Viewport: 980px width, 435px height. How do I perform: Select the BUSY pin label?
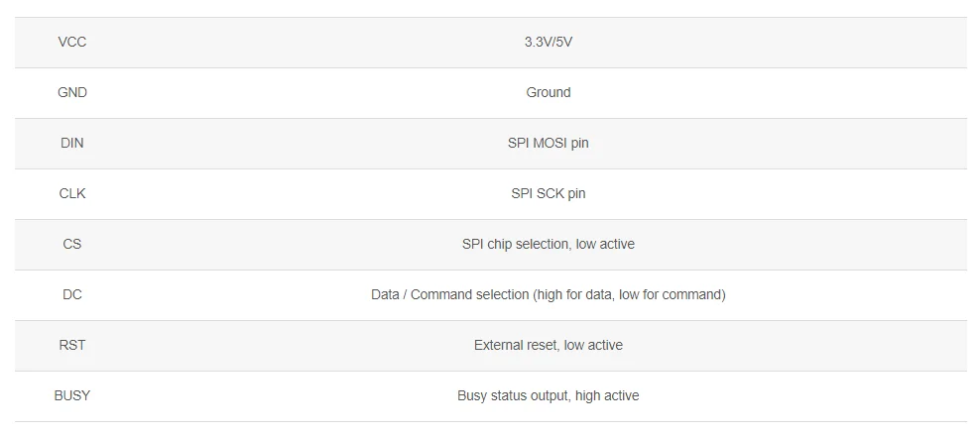coord(72,396)
